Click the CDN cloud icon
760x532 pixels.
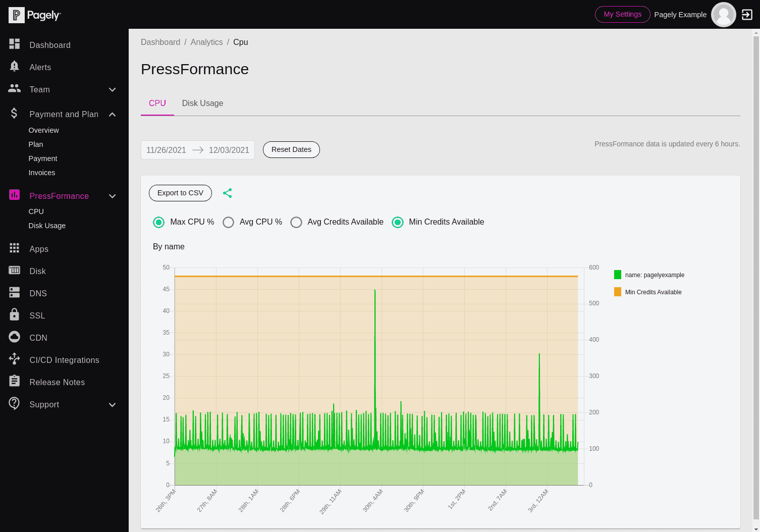pos(15,337)
